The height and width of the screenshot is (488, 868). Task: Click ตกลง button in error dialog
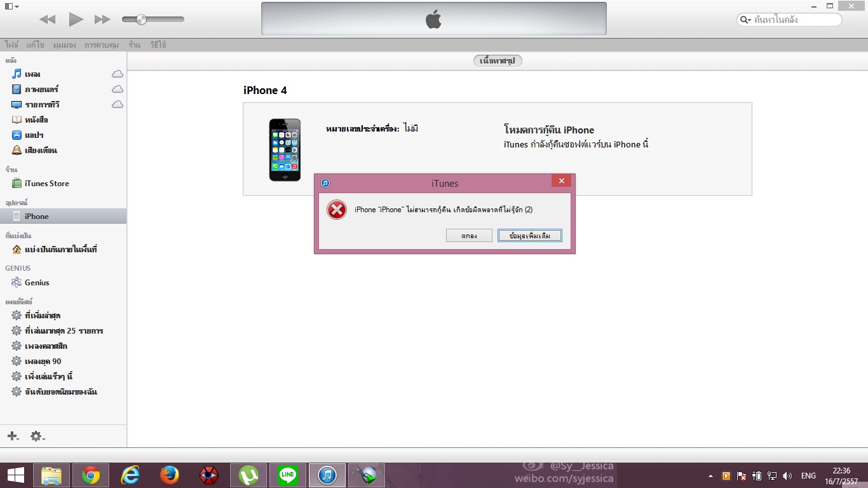469,236
